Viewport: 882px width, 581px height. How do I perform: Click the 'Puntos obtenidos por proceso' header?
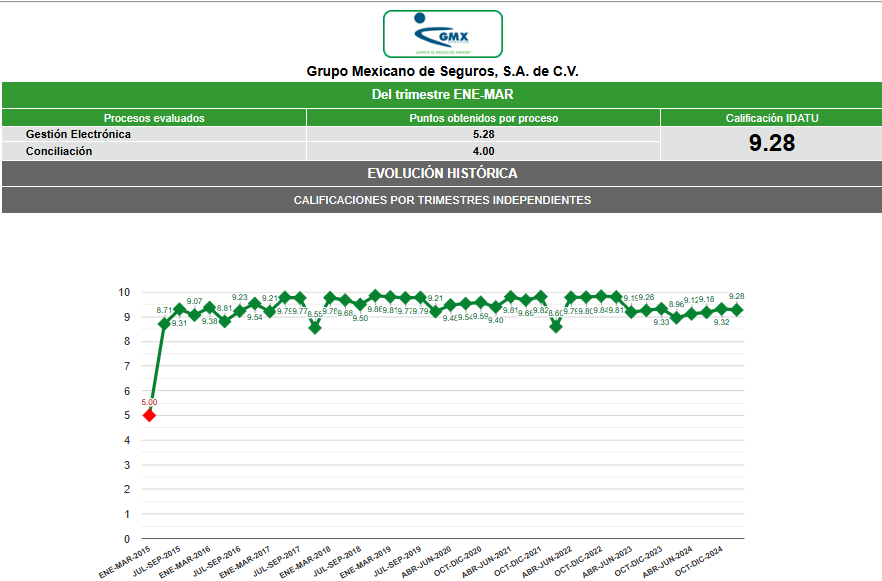(x=484, y=118)
